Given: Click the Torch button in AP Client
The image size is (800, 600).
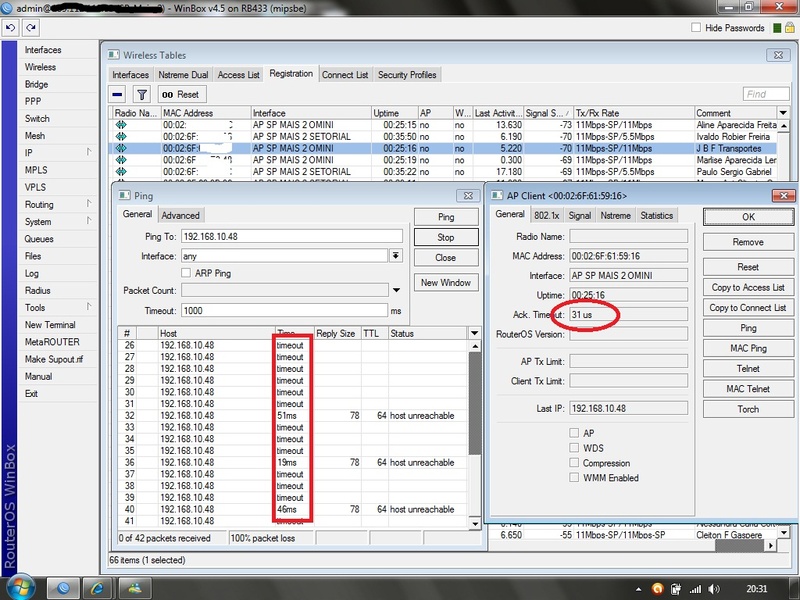Looking at the screenshot, I should [748, 409].
